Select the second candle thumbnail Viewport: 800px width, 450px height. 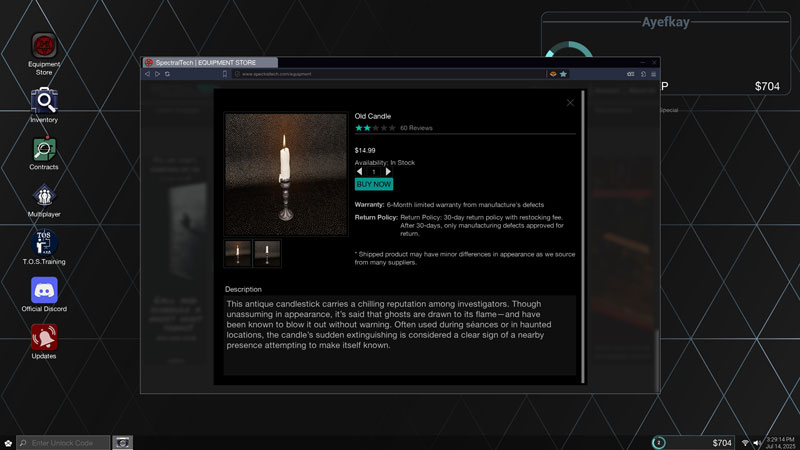pyautogui.click(x=267, y=254)
